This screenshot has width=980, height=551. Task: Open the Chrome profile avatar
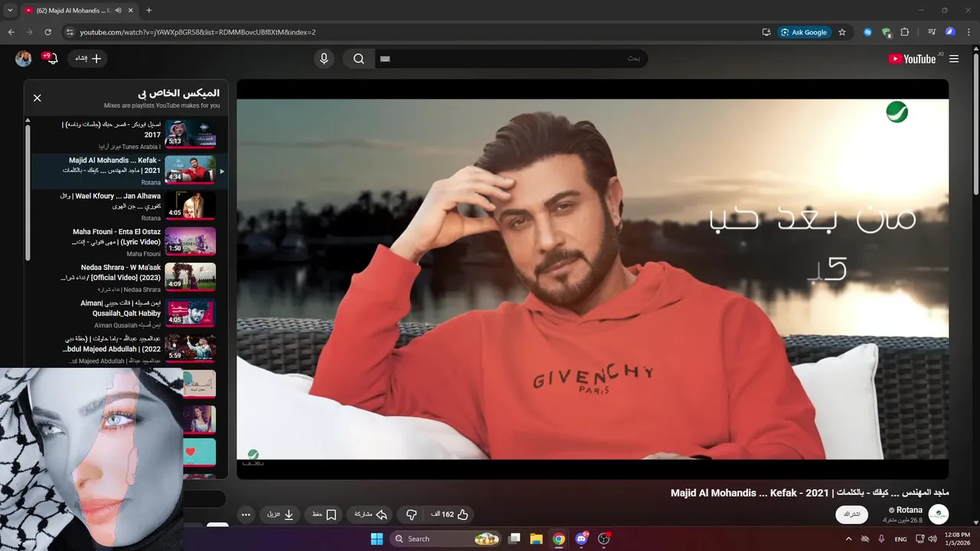950,32
